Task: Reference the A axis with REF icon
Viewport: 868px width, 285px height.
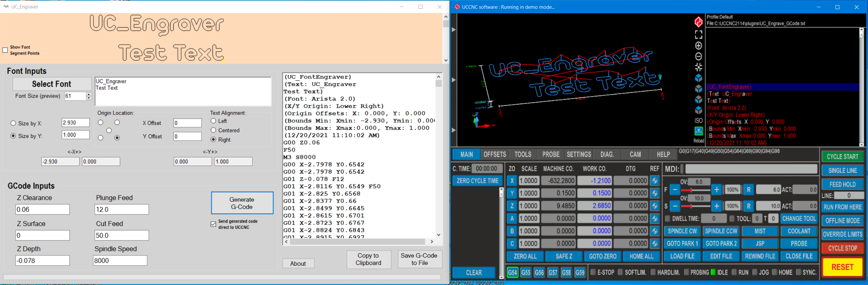Action: (x=655, y=218)
